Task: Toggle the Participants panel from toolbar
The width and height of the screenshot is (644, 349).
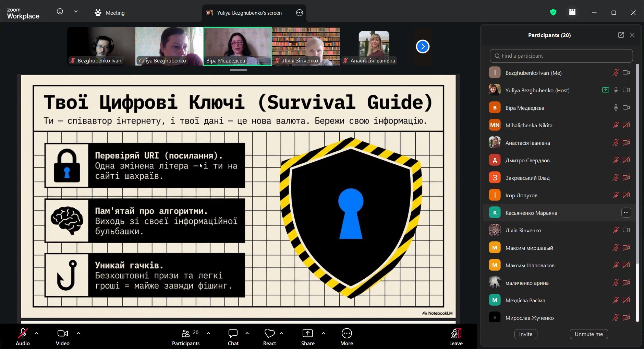Action: point(186,337)
